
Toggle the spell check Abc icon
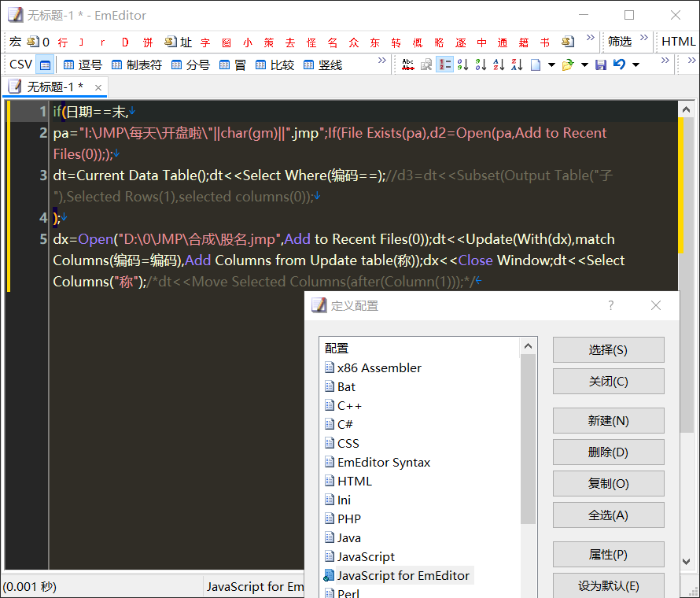click(407, 65)
